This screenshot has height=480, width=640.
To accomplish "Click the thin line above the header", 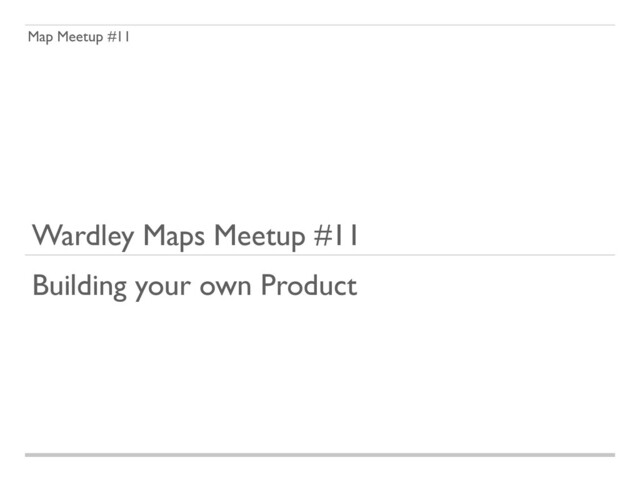I will (x=320, y=25).
